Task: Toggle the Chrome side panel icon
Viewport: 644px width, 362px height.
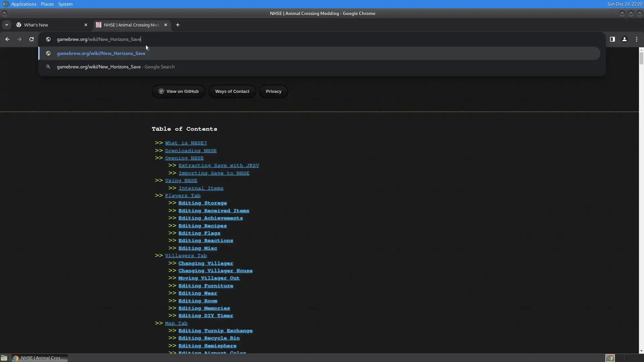Action: pyautogui.click(x=612, y=39)
